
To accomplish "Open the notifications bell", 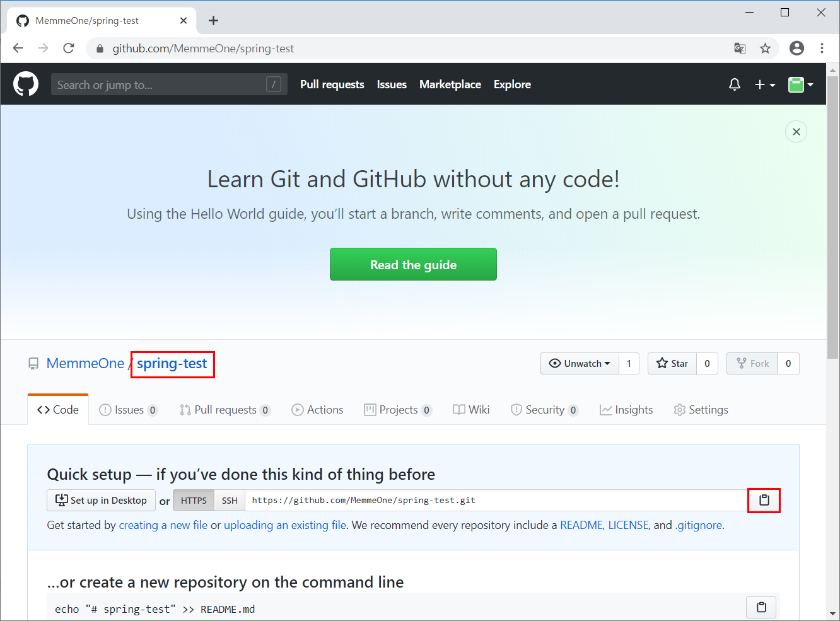I will (735, 84).
